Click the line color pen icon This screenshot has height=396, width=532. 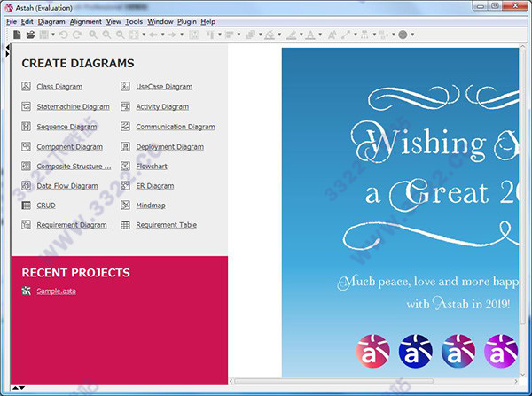[x=291, y=35]
